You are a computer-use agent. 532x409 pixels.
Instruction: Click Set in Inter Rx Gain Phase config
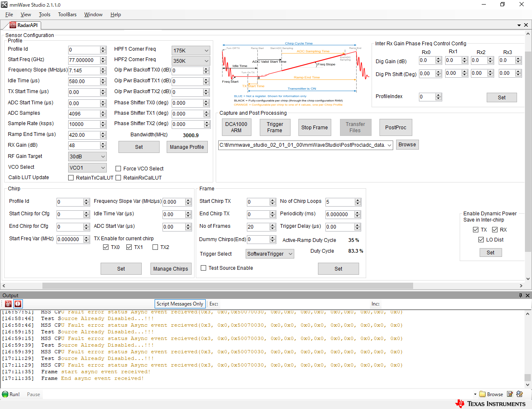[502, 98]
